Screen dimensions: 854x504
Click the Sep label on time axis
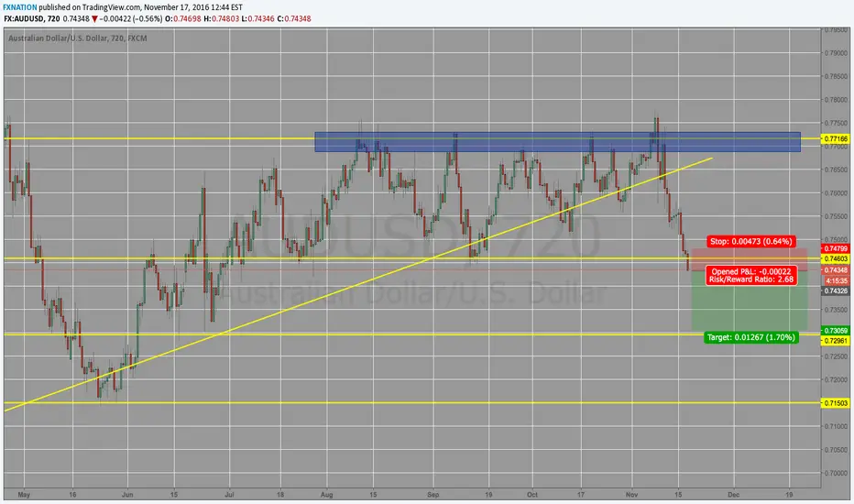point(433,495)
